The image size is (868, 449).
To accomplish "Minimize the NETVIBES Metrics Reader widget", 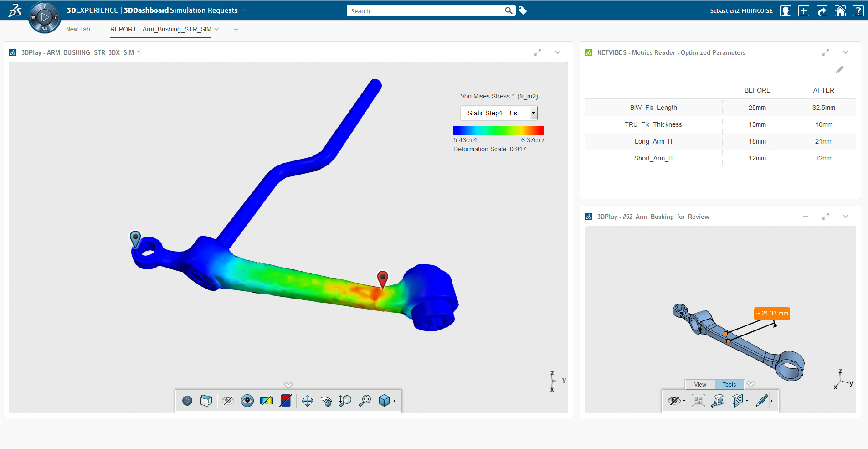I will pos(806,52).
